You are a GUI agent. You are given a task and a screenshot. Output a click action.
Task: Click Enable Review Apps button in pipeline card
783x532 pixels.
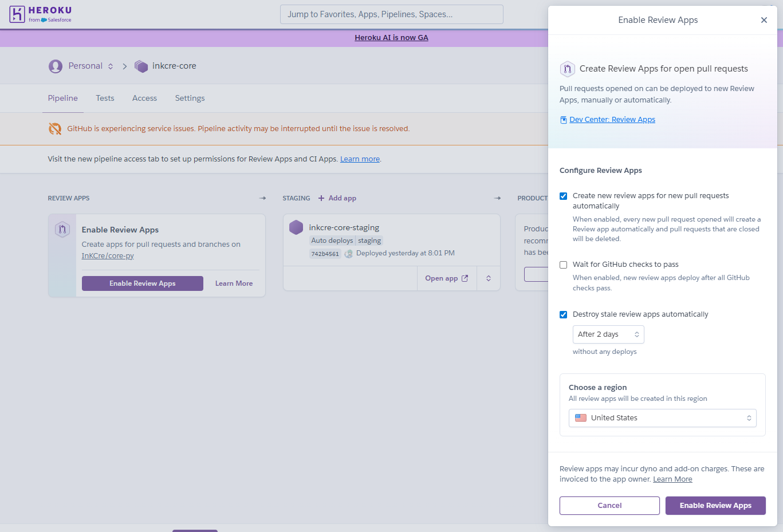pos(143,283)
